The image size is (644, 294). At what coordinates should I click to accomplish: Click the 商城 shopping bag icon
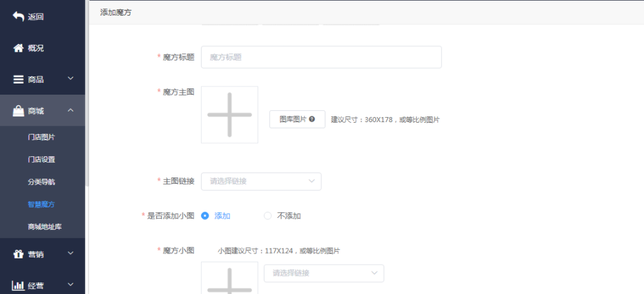(19, 111)
